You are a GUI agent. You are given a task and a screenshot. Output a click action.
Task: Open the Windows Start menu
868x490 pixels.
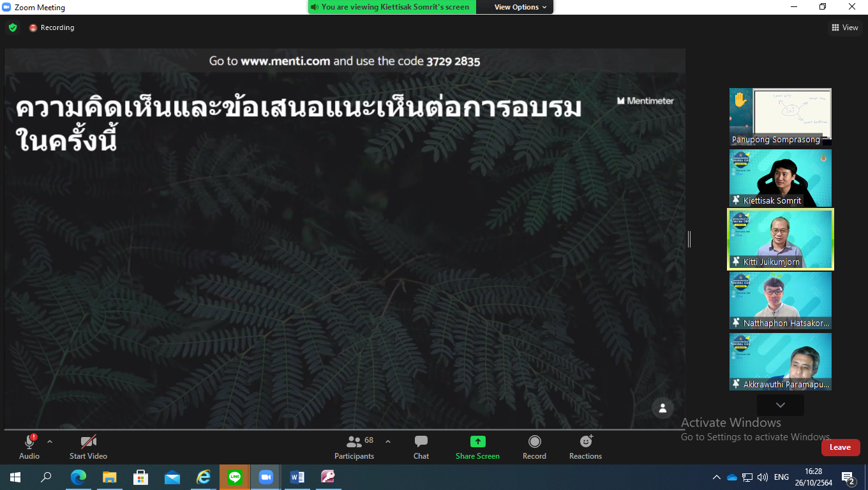click(15, 477)
